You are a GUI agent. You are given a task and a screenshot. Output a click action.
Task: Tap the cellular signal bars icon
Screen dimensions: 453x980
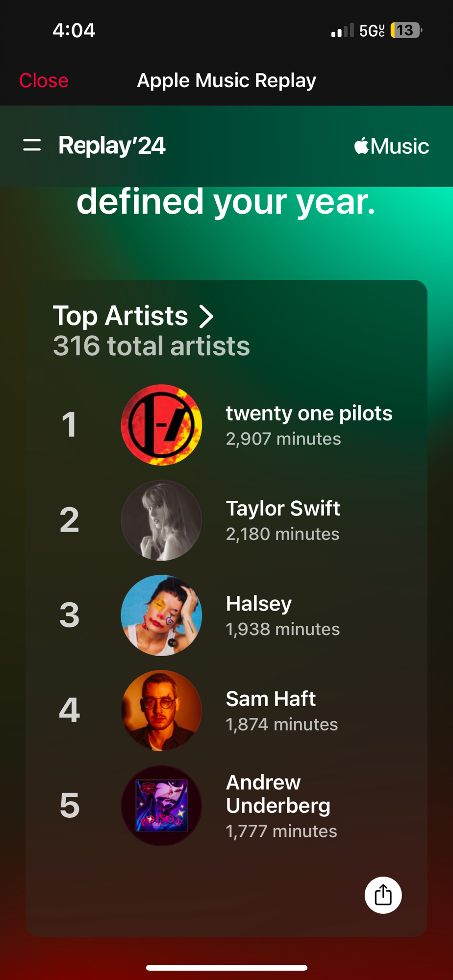tap(342, 31)
